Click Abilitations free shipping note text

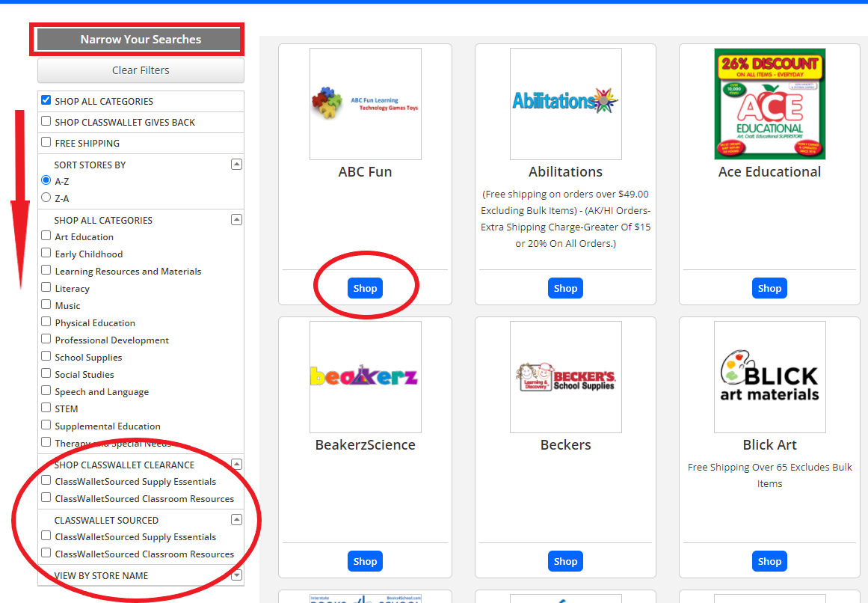pyautogui.click(x=566, y=218)
